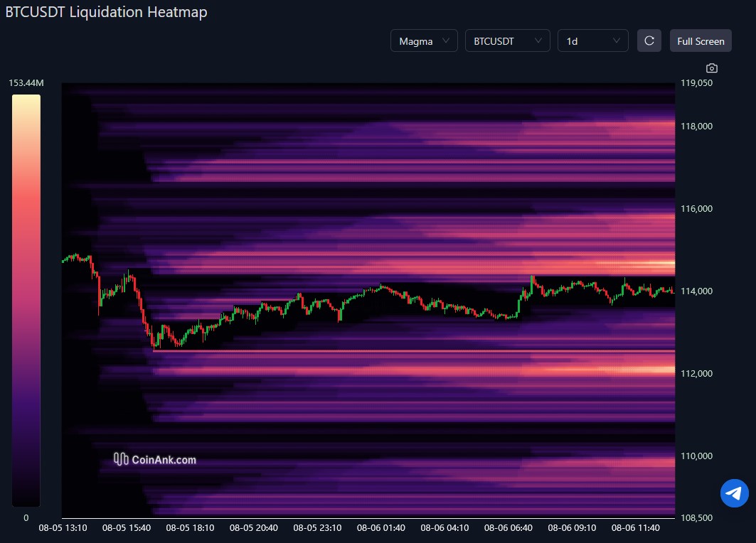Screen dimensions: 756x543
Task: Expand the BTCUSDT symbol dropdown
Action: pyautogui.click(x=507, y=41)
